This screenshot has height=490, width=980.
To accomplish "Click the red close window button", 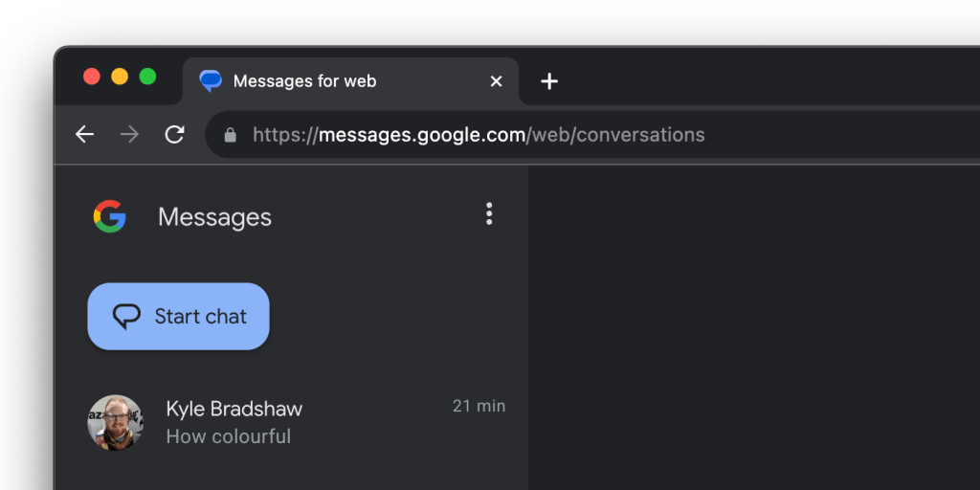I will (x=92, y=77).
